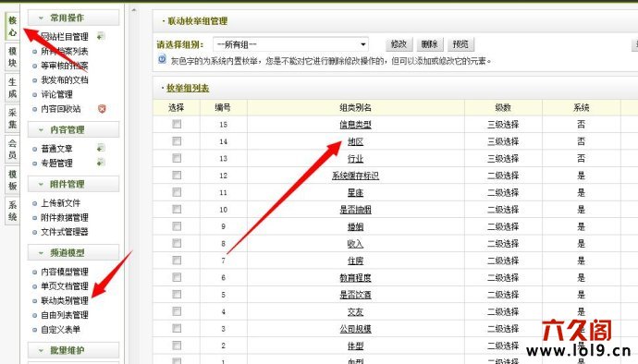The image size is (638, 364).
Task: Open 内容回收站 in the sidebar
Action: point(60,109)
